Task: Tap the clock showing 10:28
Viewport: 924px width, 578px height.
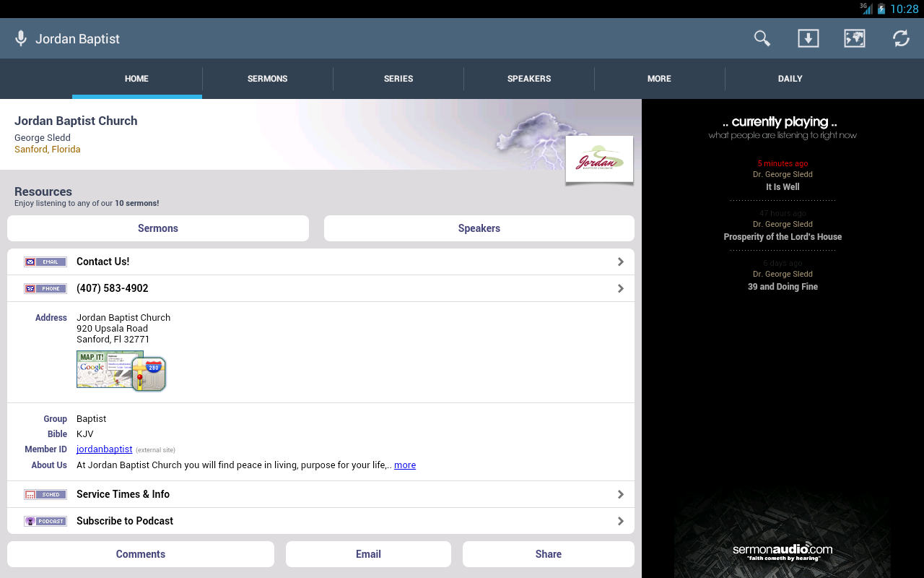Action: [x=905, y=9]
